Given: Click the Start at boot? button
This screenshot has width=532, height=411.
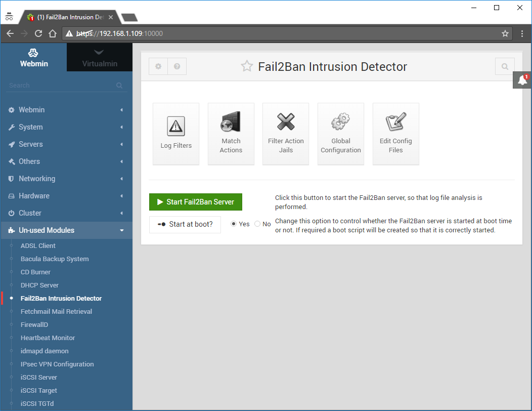Looking at the screenshot, I should [x=185, y=224].
